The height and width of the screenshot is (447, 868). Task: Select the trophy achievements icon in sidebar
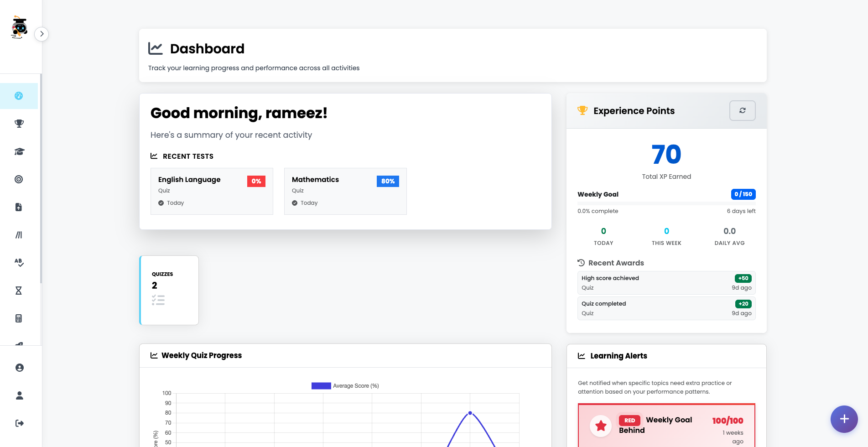coord(19,124)
